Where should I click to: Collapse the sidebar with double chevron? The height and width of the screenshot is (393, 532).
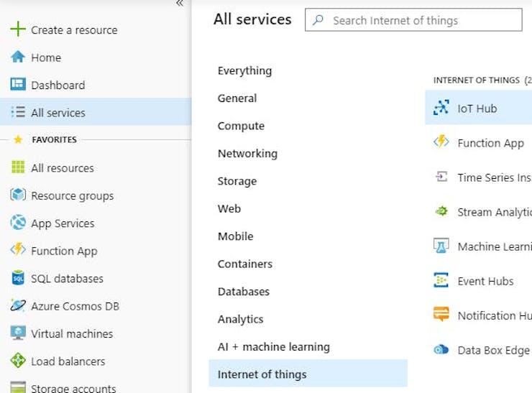tap(180, 4)
